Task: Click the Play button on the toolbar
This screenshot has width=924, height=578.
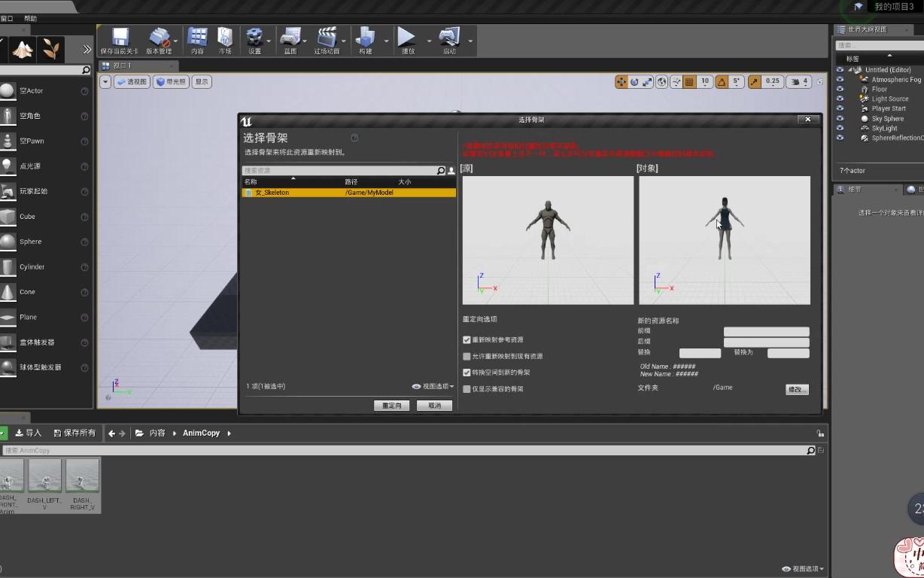Action: (406, 41)
